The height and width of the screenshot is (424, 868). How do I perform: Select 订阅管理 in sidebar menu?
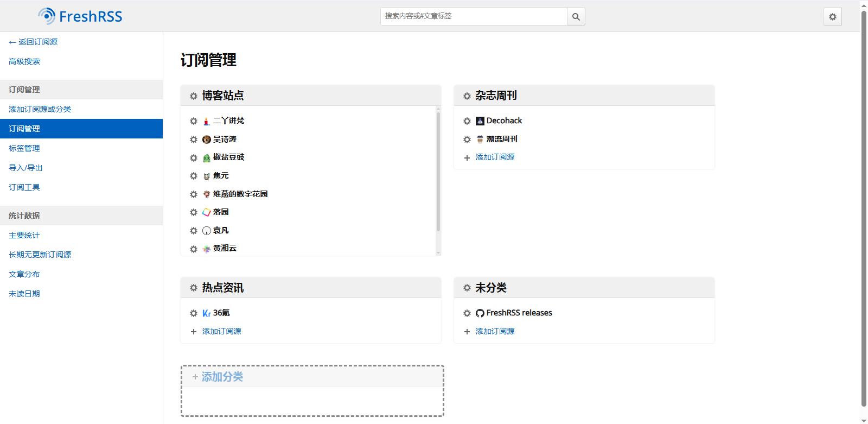[81, 129]
